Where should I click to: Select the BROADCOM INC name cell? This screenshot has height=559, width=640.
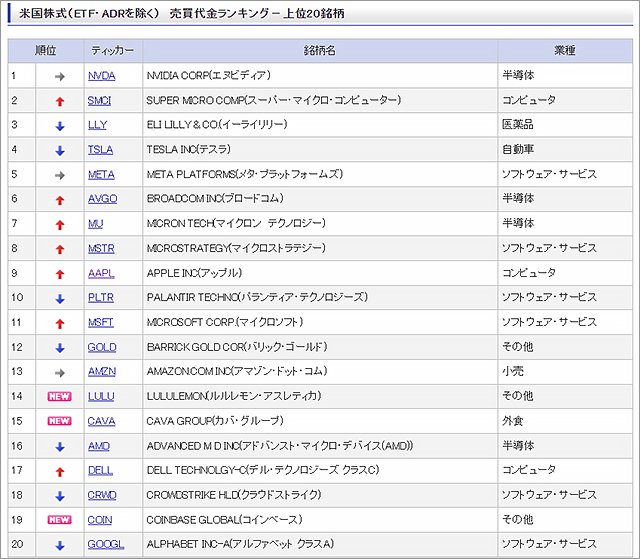(x=320, y=199)
